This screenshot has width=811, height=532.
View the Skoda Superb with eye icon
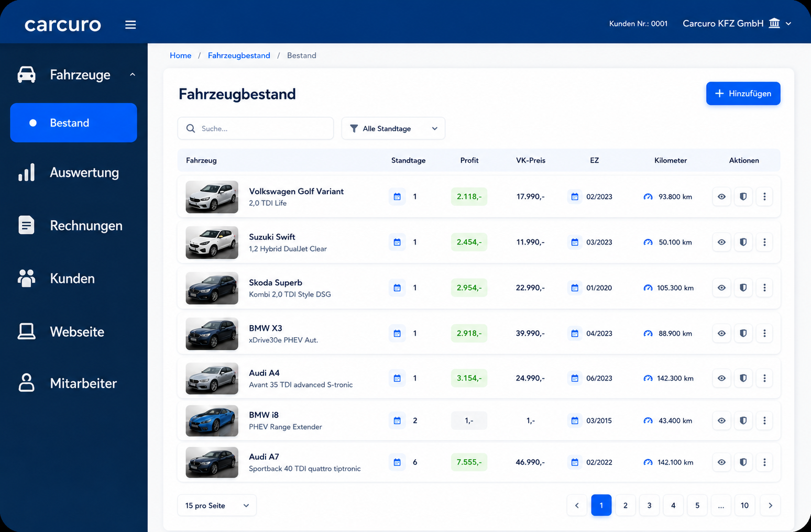[x=721, y=287]
